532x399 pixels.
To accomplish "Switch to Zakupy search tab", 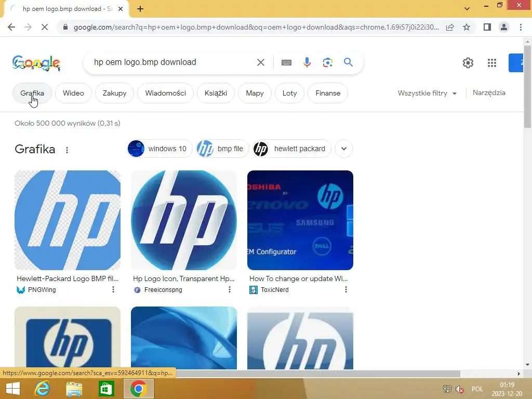I will pos(114,93).
